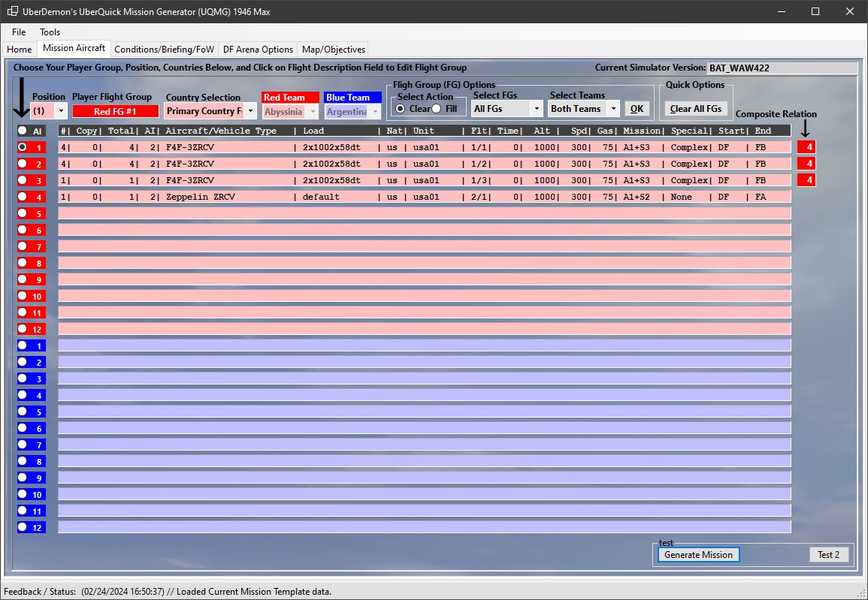The image size is (868, 600).
Task: Select Red flight group 4 radio button
Action: pos(22,196)
